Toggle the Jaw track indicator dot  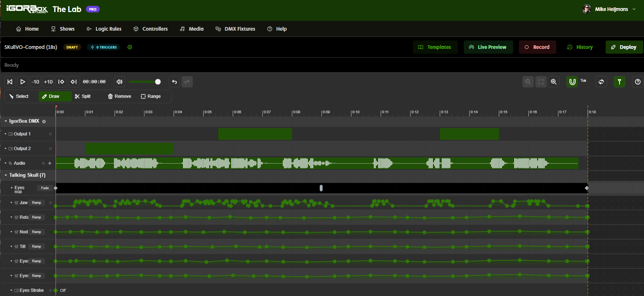(50, 203)
